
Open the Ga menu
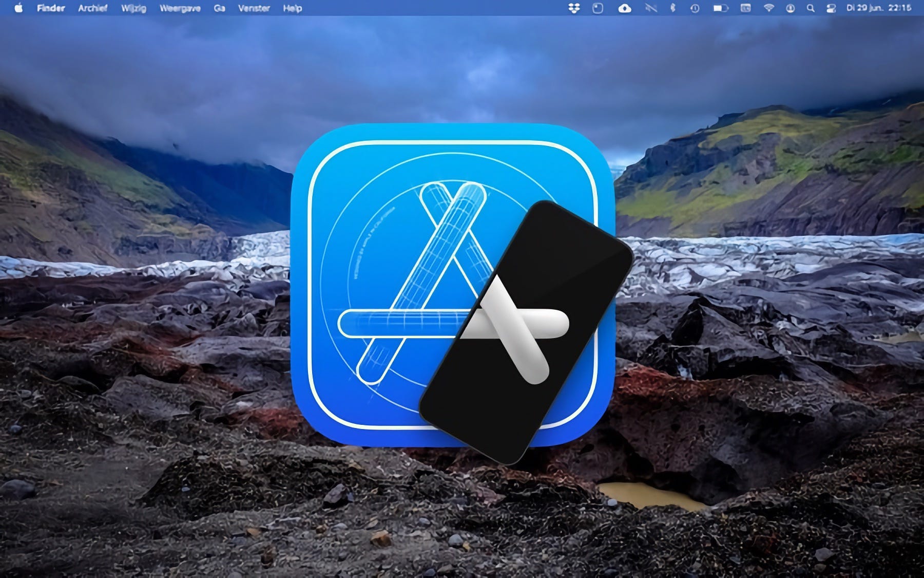[219, 8]
